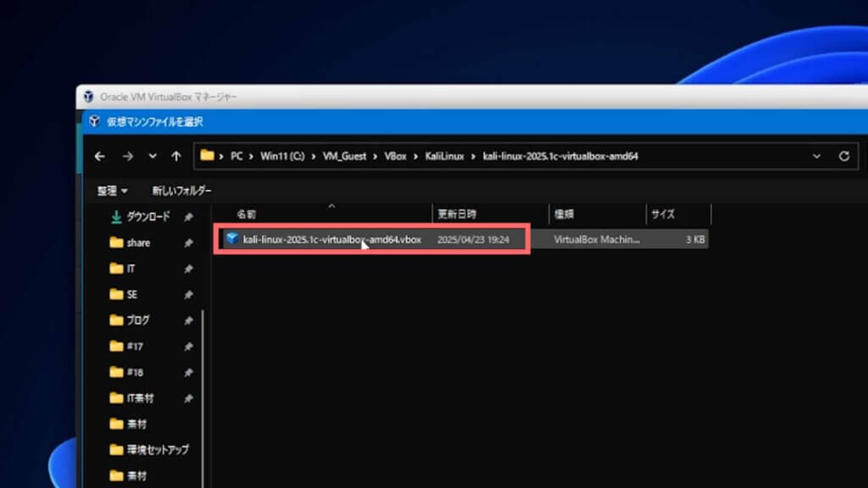Screen dimensions: 868x488
Task: Click the sidebar vertical scrollbar
Action: coord(203,398)
